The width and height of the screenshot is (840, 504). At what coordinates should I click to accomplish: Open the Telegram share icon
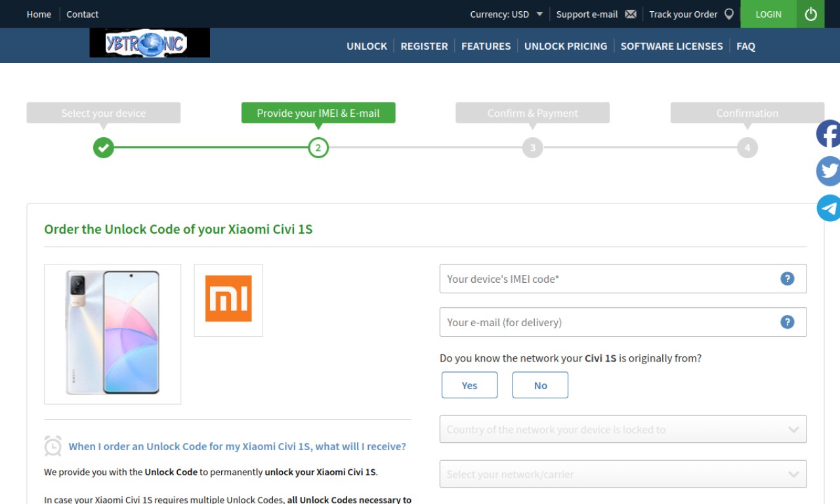828,208
